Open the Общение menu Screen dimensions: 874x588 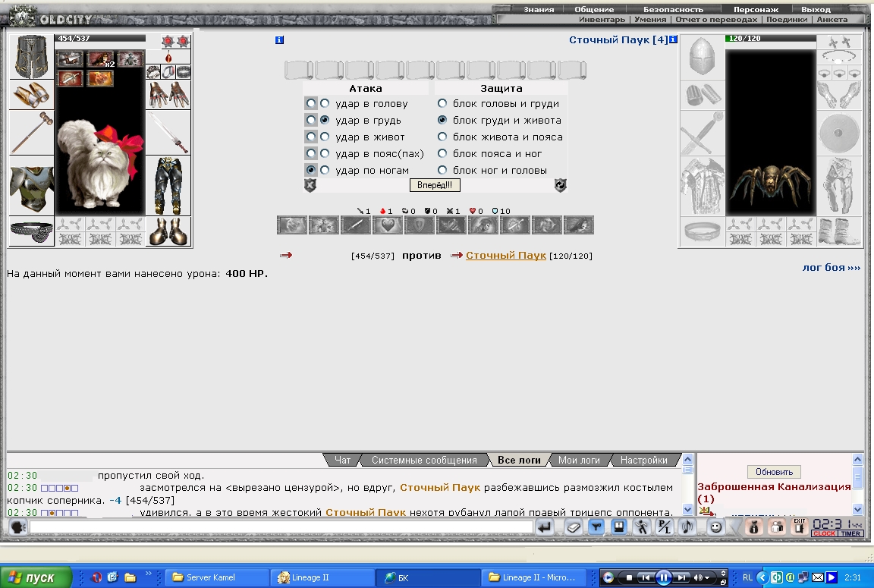(594, 9)
